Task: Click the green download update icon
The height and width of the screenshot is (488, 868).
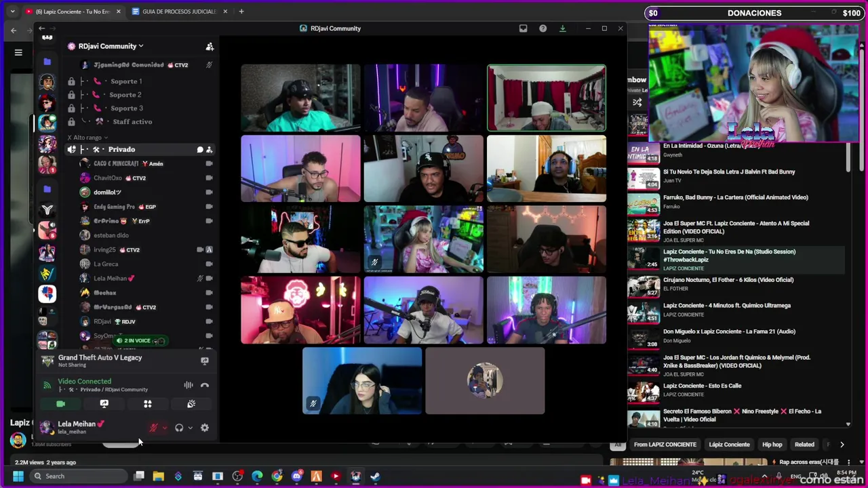Action: click(x=562, y=28)
